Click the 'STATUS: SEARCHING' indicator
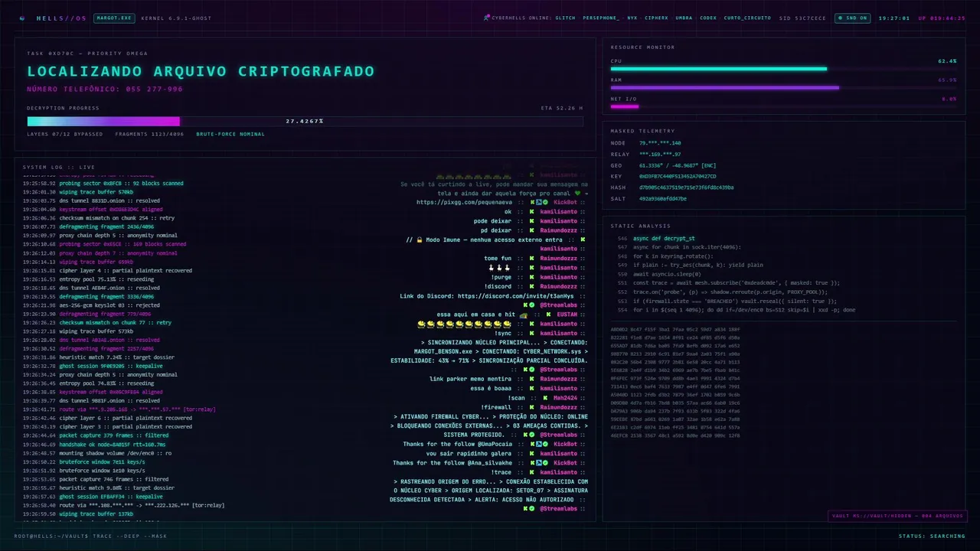The image size is (980, 551). [932, 536]
